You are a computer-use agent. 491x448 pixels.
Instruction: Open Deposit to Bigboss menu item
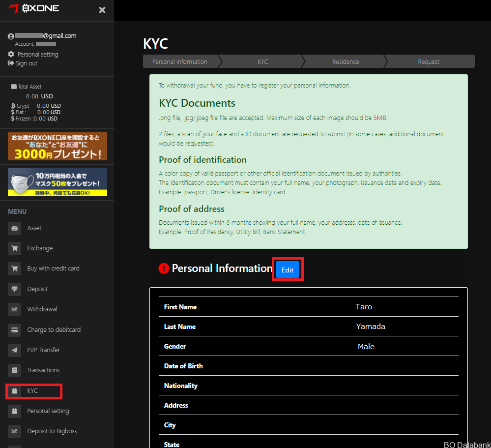click(52, 431)
